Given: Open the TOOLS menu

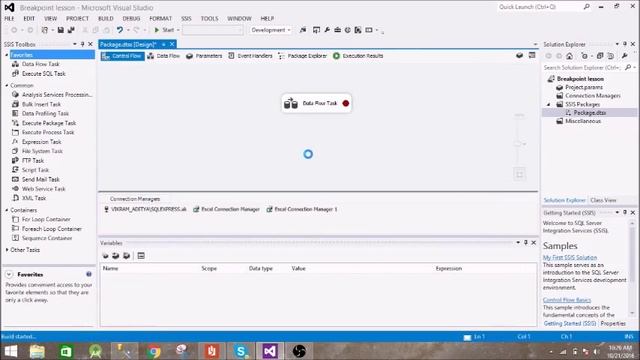Looking at the screenshot, I should click(x=209, y=18).
